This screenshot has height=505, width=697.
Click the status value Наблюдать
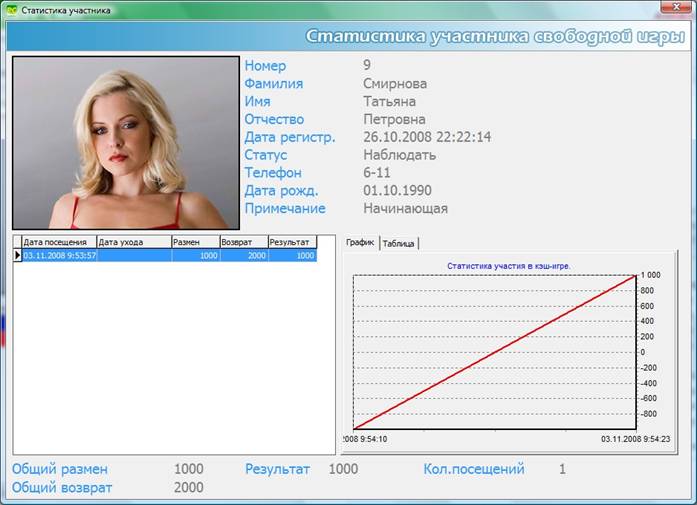pyautogui.click(x=399, y=155)
